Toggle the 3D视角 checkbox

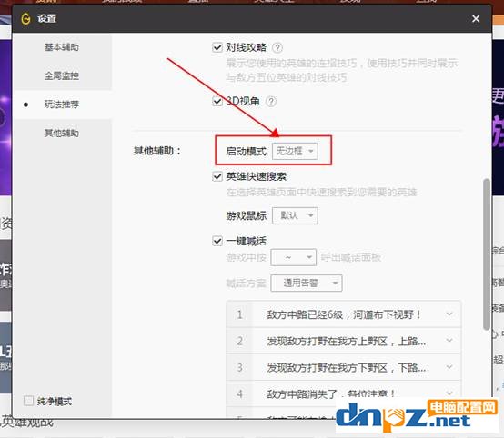(217, 102)
